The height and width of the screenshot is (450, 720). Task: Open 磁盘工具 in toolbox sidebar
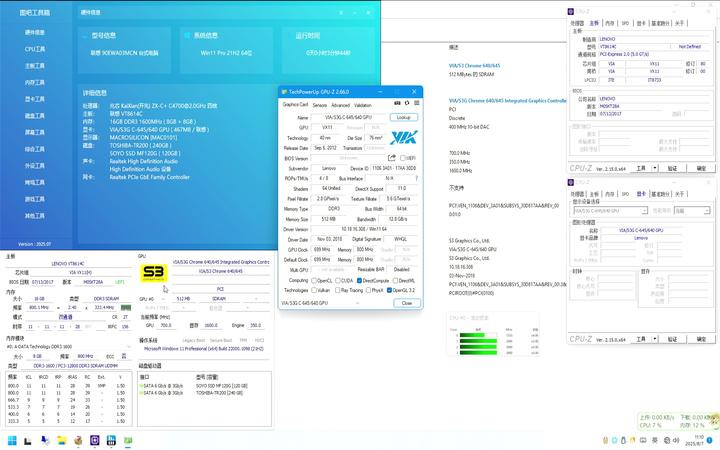35,116
